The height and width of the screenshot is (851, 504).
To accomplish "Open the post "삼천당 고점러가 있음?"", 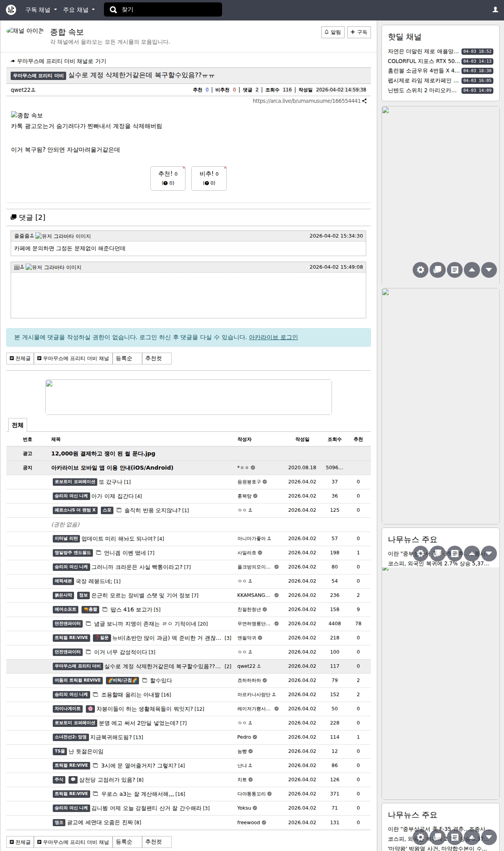I will pyautogui.click(x=107, y=780).
